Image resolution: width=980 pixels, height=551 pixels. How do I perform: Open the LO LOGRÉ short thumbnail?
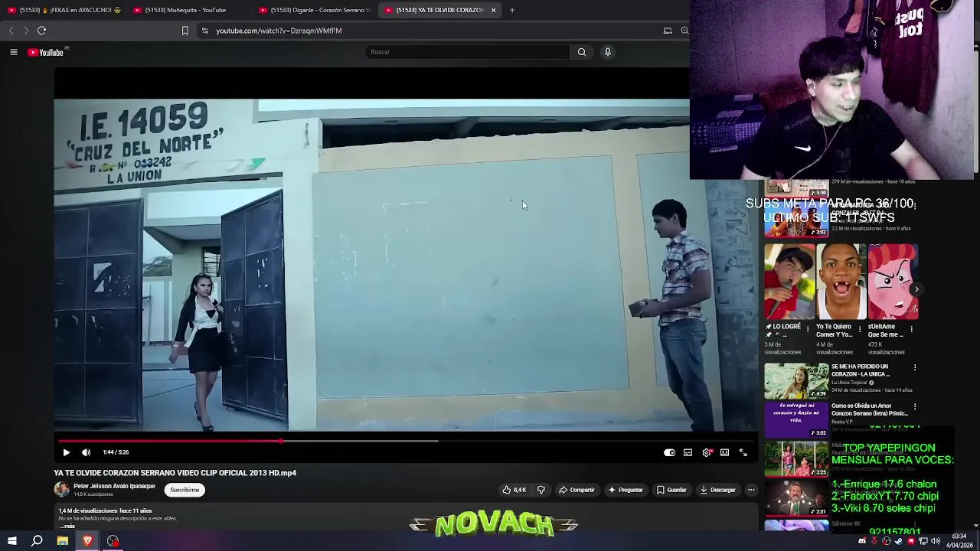point(789,281)
